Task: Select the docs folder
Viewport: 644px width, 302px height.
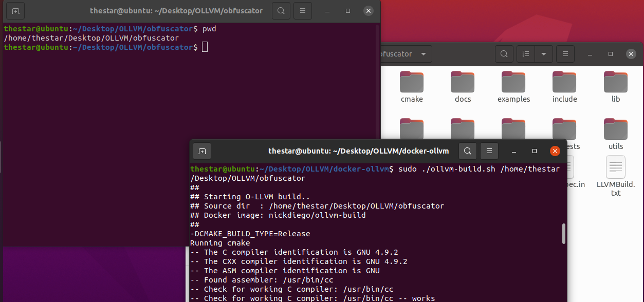Action: pyautogui.click(x=463, y=87)
